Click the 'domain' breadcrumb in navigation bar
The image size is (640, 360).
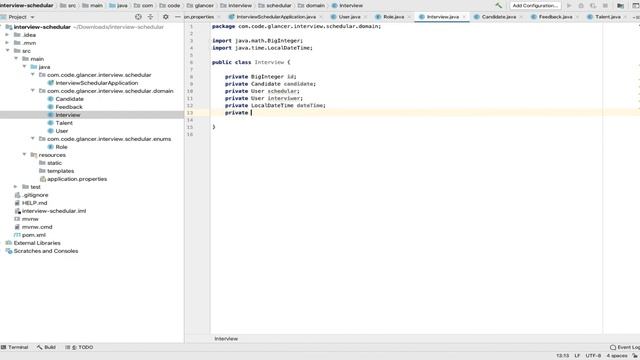click(x=315, y=6)
